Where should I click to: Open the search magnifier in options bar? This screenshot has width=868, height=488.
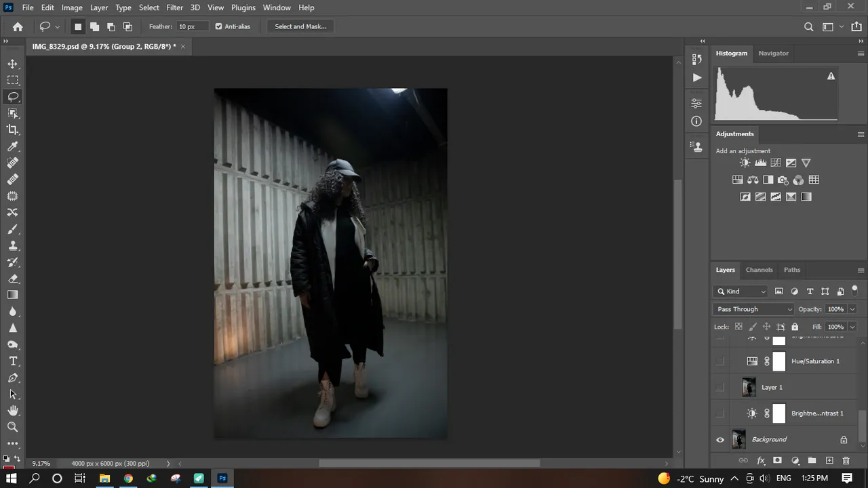point(809,27)
